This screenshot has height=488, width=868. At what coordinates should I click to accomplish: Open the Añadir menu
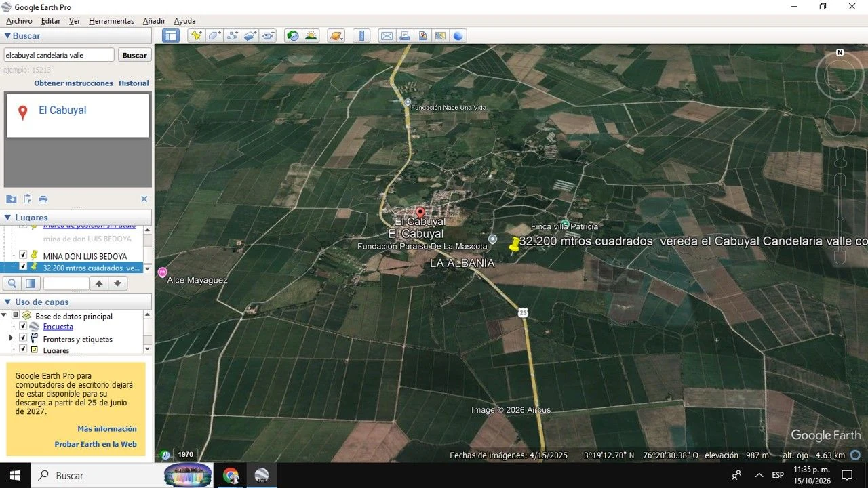[154, 21]
